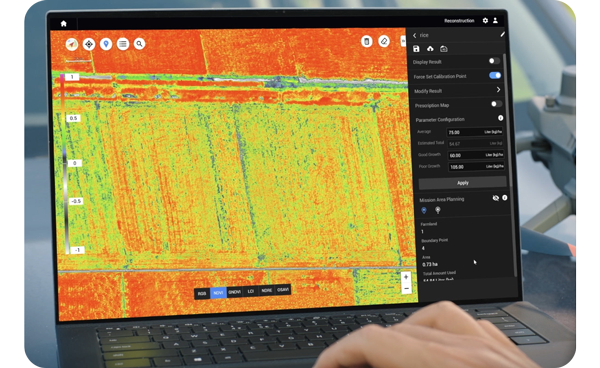Expand the Modify Result chevron
The height and width of the screenshot is (368, 600).
click(498, 90)
